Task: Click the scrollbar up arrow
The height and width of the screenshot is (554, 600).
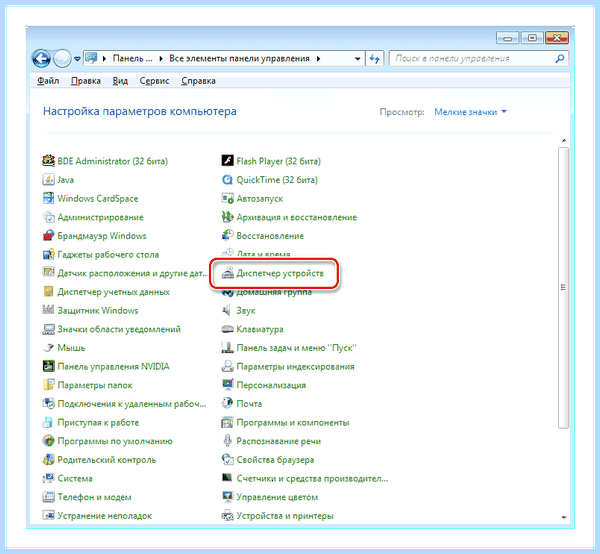Action: pyautogui.click(x=564, y=141)
